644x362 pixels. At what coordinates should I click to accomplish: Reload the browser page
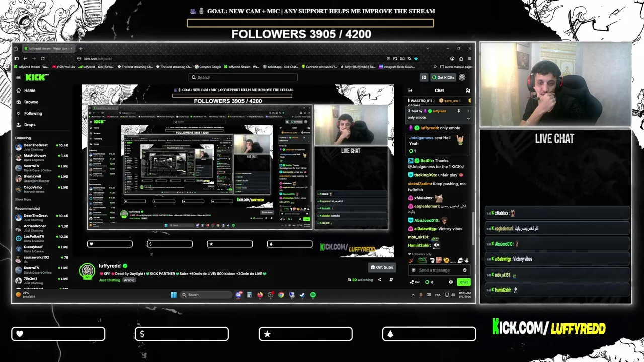[x=43, y=59]
